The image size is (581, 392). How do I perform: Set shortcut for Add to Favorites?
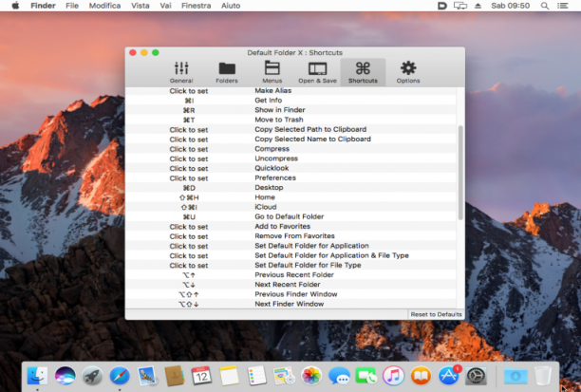pyautogui.click(x=189, y=227)
